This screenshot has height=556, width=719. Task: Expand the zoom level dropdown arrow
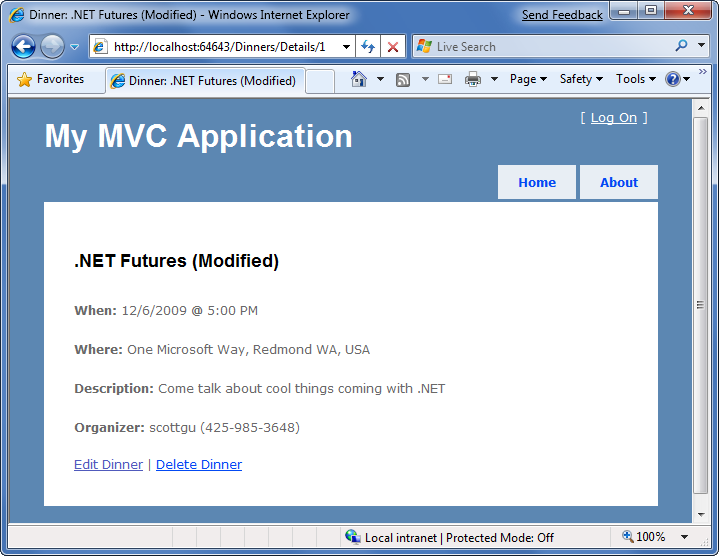coord(684,537)
